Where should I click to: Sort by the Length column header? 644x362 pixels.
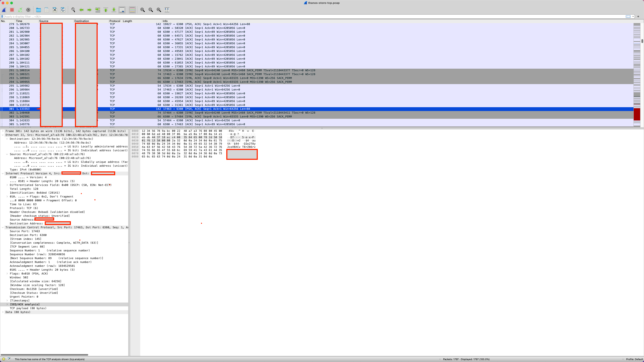128,21
